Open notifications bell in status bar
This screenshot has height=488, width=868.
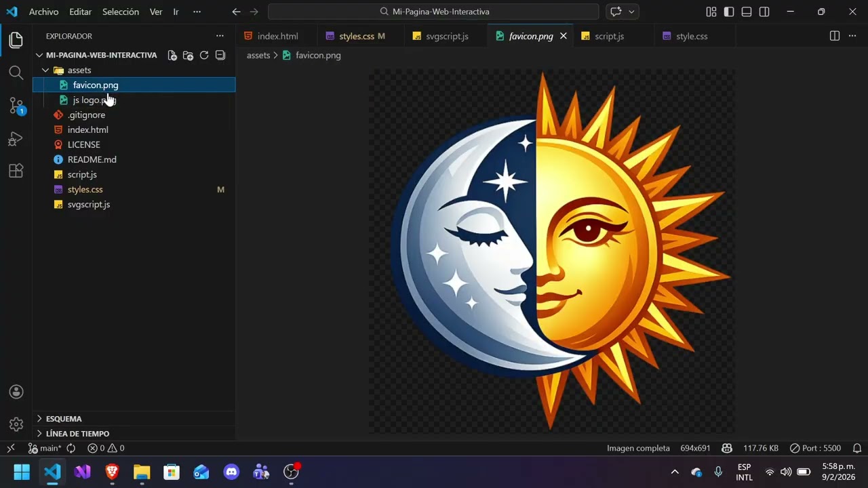(x=856, y=448)
